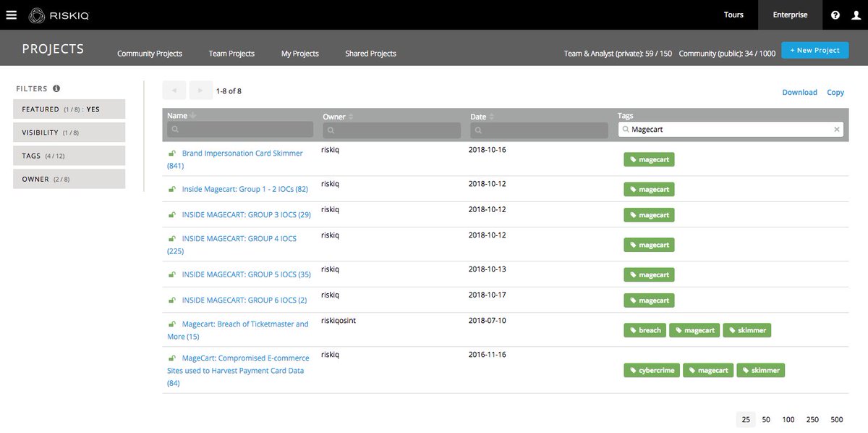Open the user account icon
The height and width of the screenshot is (433, 868).
point(856,14)
